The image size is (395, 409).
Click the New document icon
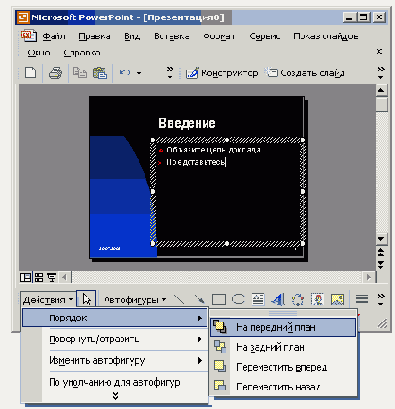pyautogui.click(x=31, y=73)
